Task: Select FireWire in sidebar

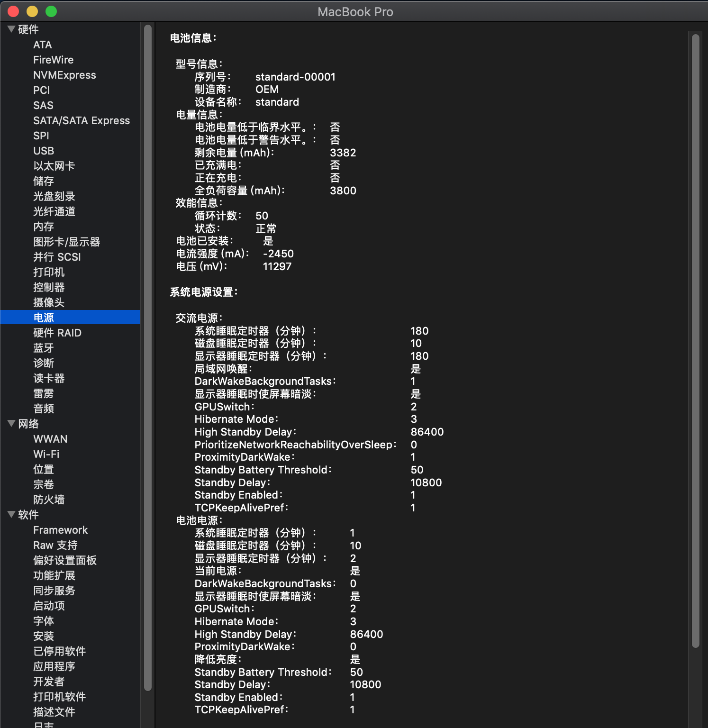Action: (x=53, y=60)
